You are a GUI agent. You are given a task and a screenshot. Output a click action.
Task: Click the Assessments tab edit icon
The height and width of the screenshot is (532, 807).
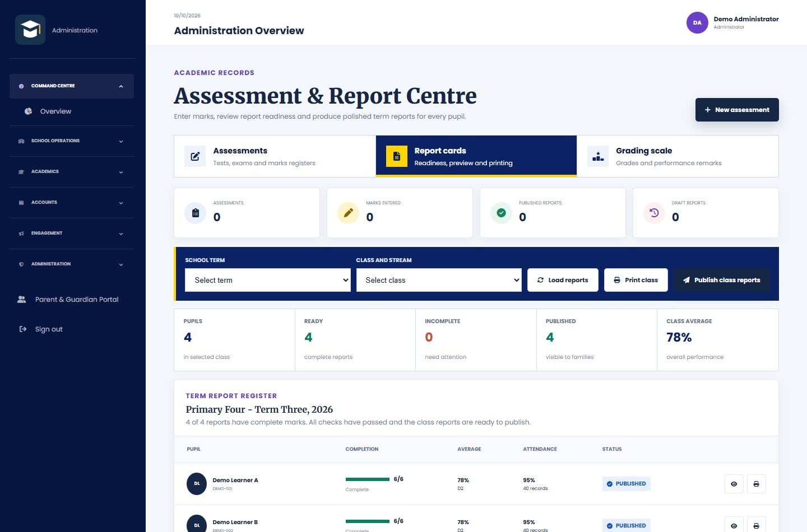[195, 156]
